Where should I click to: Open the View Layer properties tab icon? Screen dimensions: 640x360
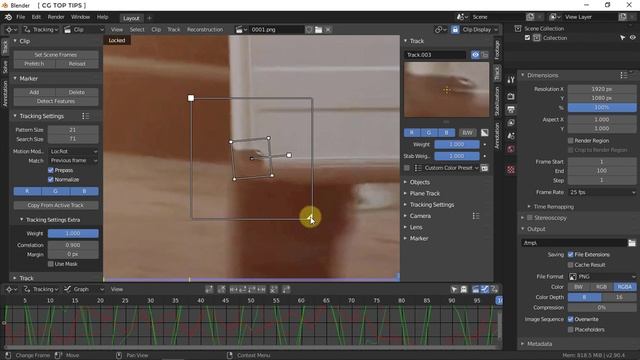point(511,122)
